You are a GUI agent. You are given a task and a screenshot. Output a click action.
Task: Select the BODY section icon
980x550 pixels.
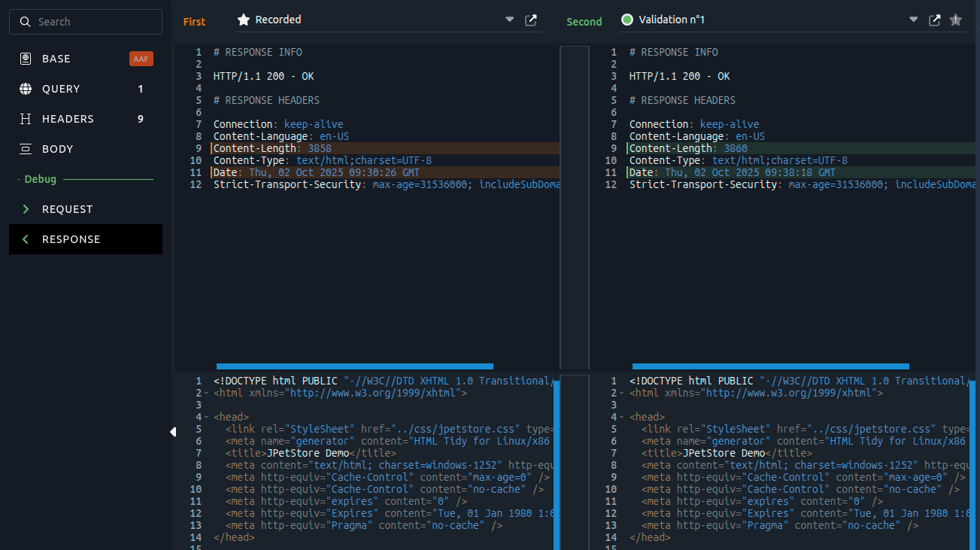click(x=27, y=148)
